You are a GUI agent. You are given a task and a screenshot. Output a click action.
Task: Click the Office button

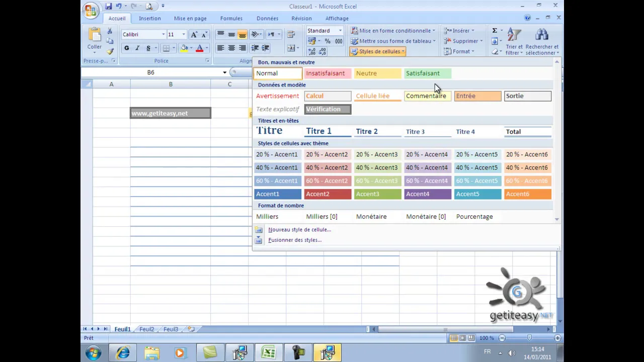point(91,10)
